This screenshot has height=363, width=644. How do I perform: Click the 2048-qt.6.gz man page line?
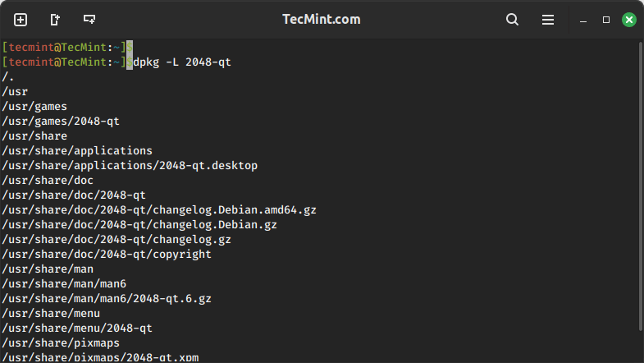click(107, 299)
